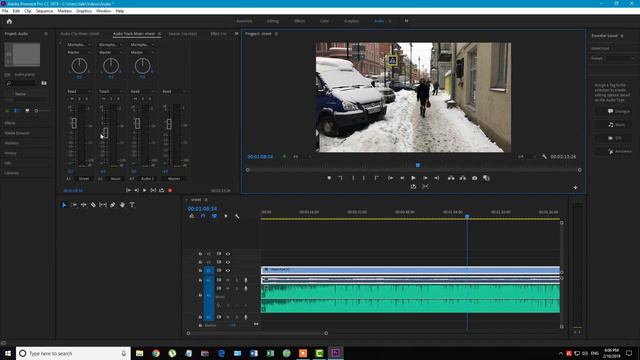Image resolution: width=640 pixels, height=360 pixels.
Task: Select the Razor tool
Action: [93, 205]
